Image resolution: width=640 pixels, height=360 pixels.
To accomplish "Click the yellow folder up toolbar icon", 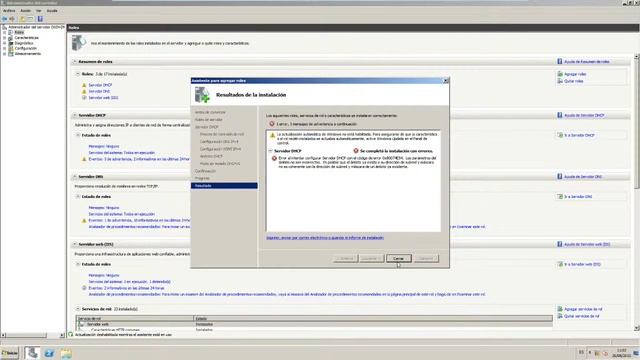I will coord(22,19).
